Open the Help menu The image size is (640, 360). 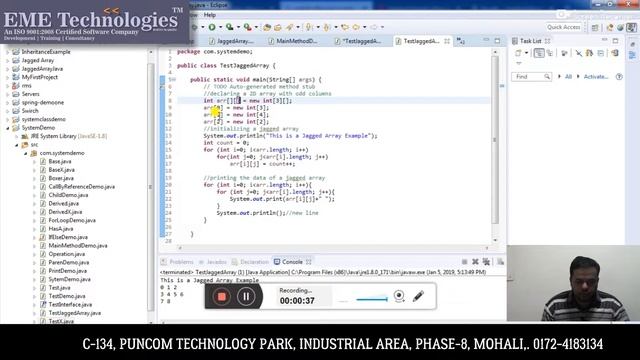(x=210, y=15)
